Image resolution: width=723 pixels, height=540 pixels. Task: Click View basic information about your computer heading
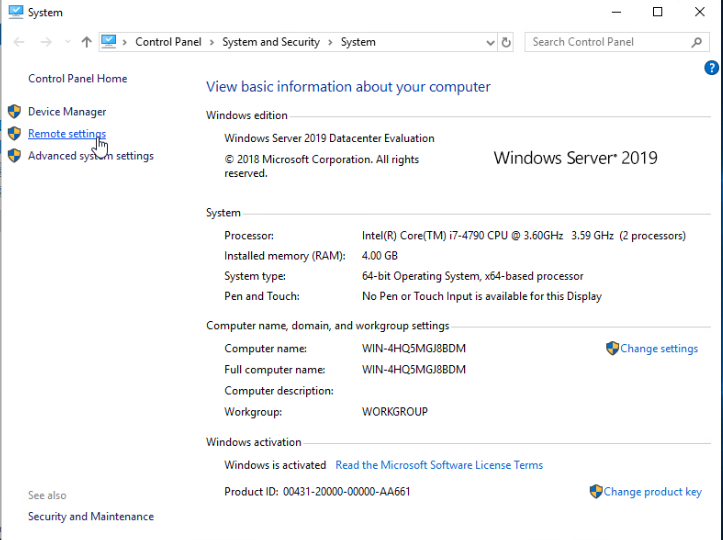[x=348, y=87]
